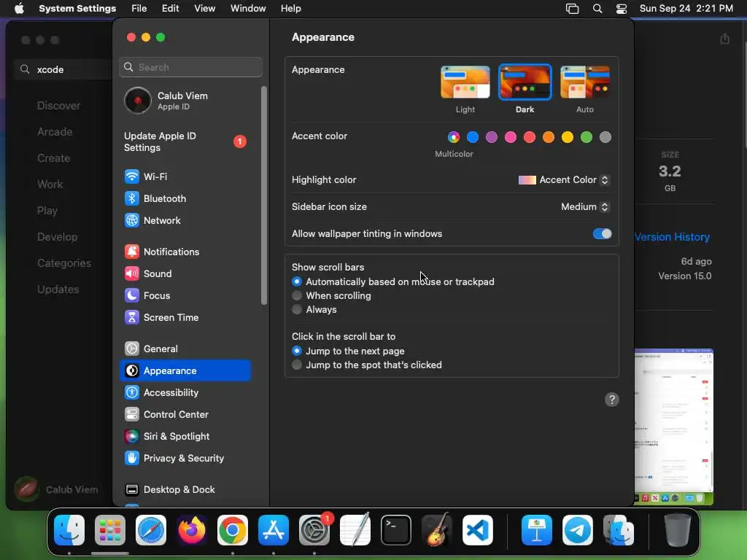Open the Window menu
The height and width of the screenshot is (560, 747).
click(248, 9)
